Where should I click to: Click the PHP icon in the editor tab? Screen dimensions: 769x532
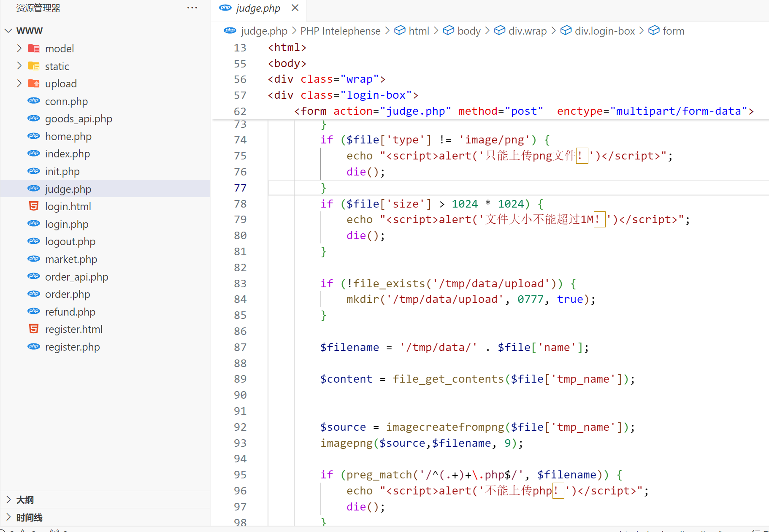point(225,8)
